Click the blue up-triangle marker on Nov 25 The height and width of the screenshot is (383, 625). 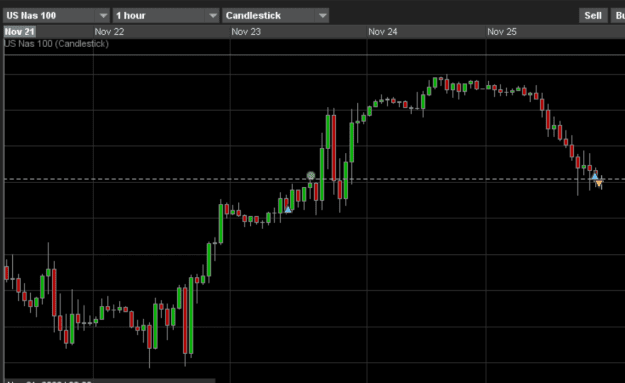[x=594, y=176]
